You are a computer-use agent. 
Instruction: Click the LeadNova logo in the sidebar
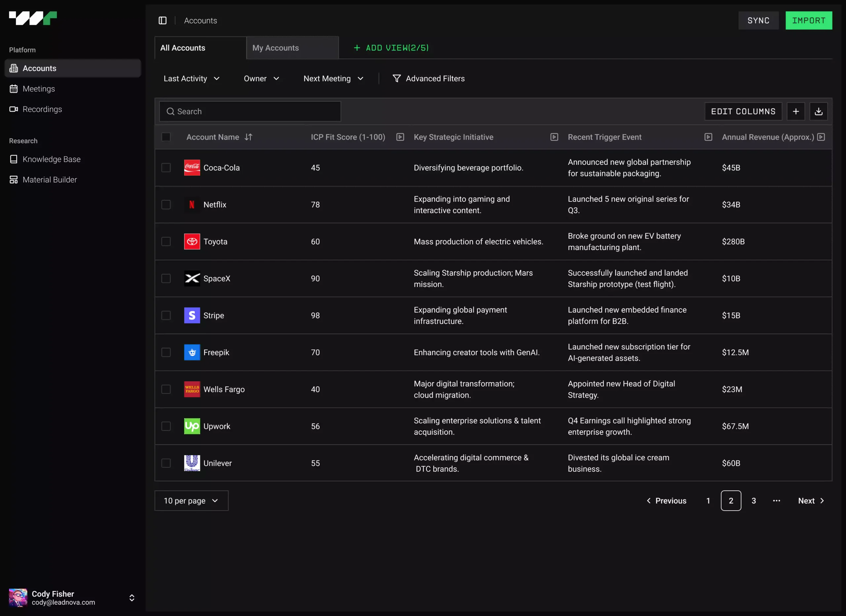point(33,18)
